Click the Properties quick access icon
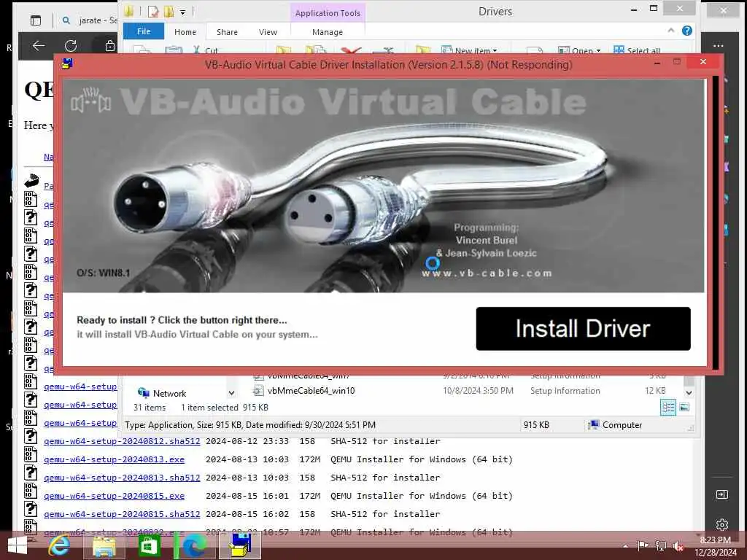 153,12
